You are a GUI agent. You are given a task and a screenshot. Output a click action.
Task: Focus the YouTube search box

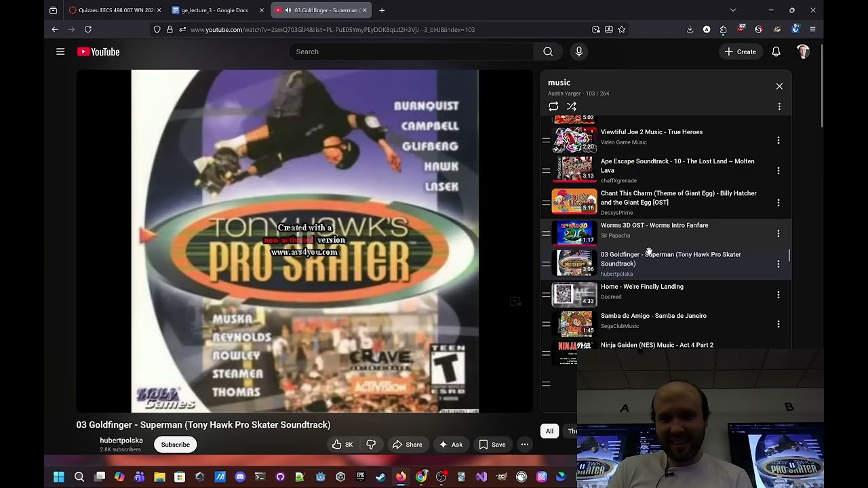pos(412,52)
